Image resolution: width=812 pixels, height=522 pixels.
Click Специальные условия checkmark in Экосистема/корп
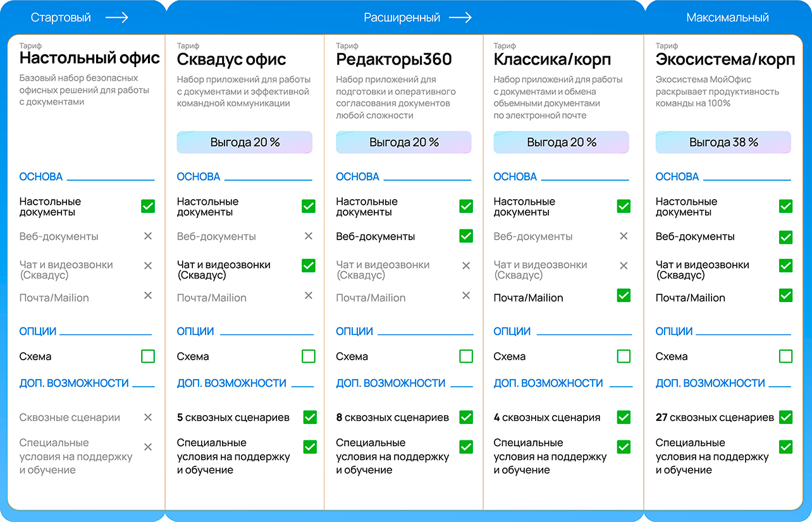pos(785,447)
